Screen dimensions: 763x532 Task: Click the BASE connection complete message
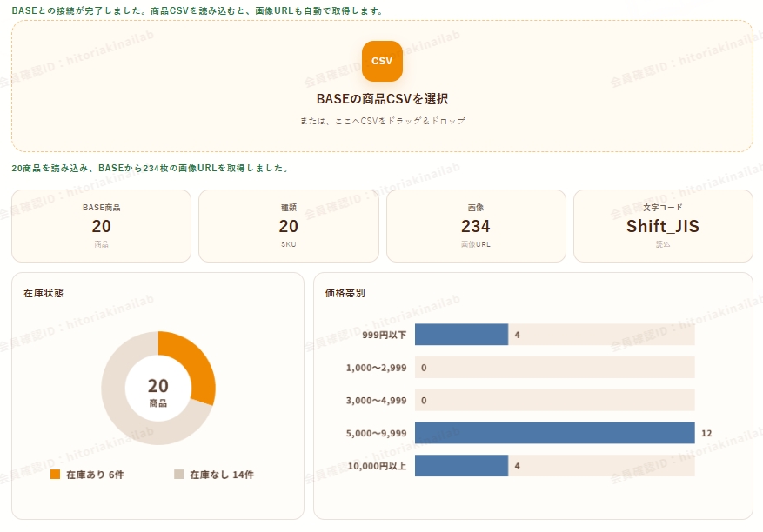[x=198, y=10]
